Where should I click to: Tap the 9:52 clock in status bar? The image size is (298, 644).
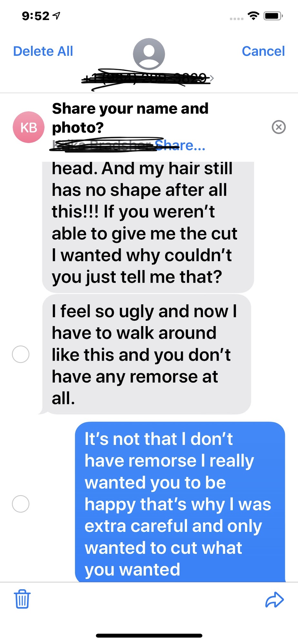pos(35,16)
